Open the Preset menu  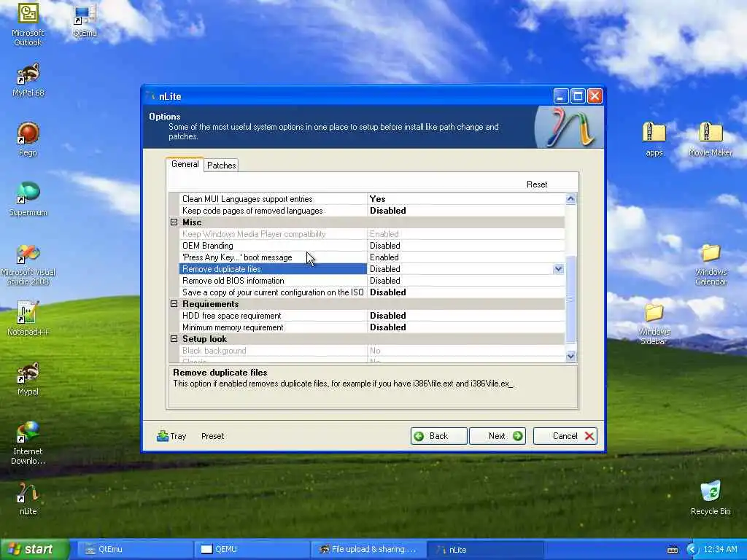point(212,436)
